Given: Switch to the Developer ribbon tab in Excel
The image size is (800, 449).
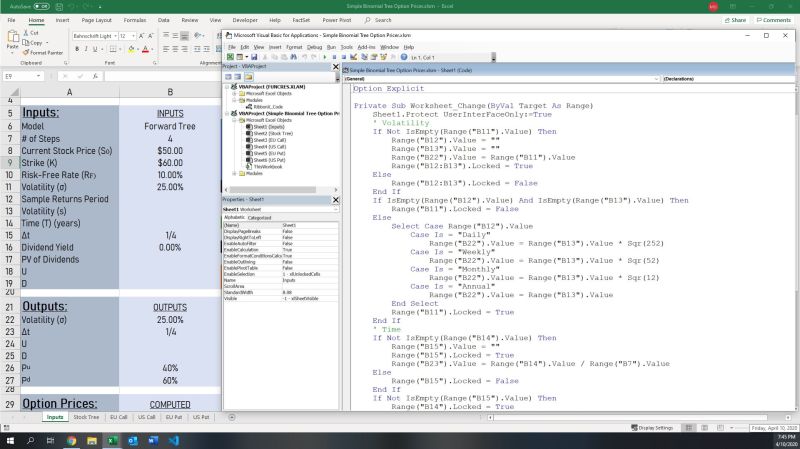Looking at the screenshot, I should pyautogui.click(x=245, y=20).
